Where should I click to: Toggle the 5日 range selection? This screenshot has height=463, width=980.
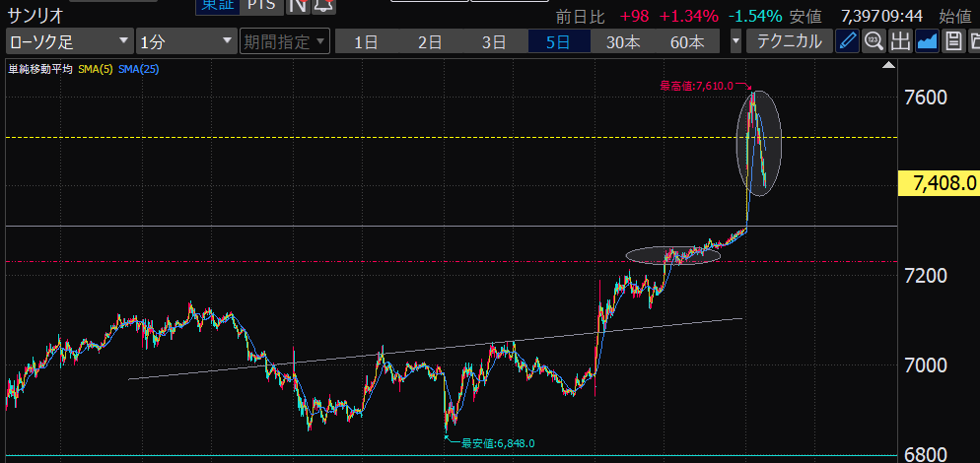[x=559, y=41]
